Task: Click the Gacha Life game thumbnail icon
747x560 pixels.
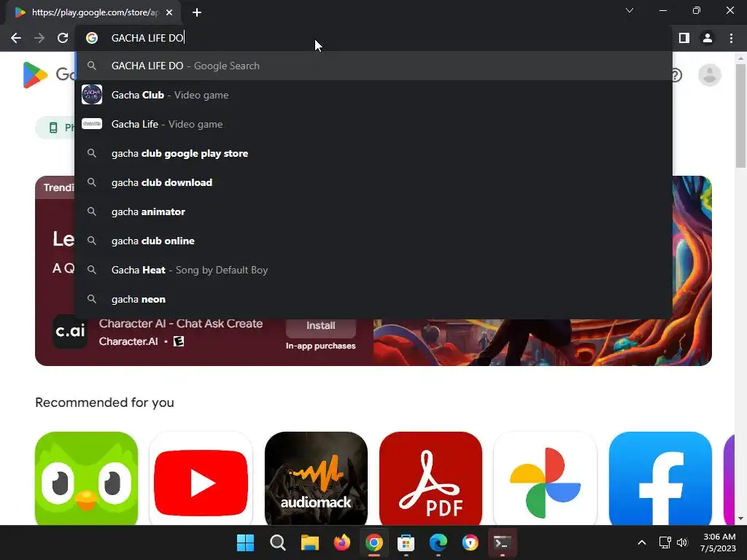Action: click(92, 124)
